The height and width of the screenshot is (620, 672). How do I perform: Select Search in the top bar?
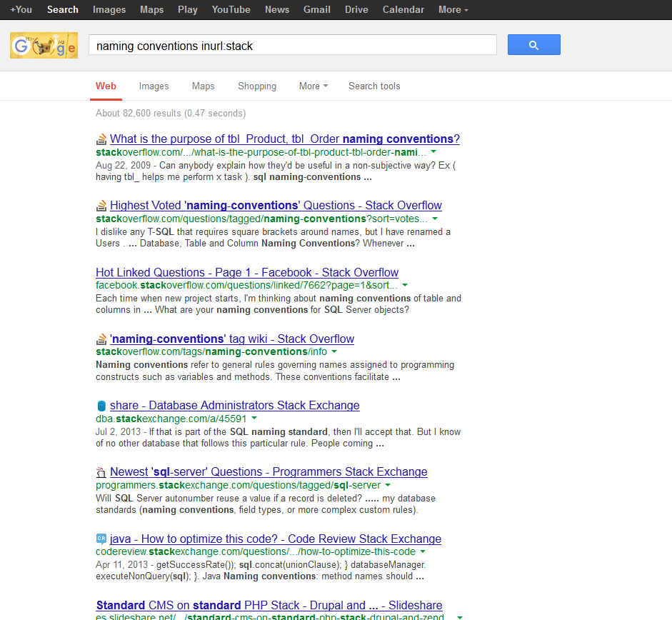(x=63, y=9)
